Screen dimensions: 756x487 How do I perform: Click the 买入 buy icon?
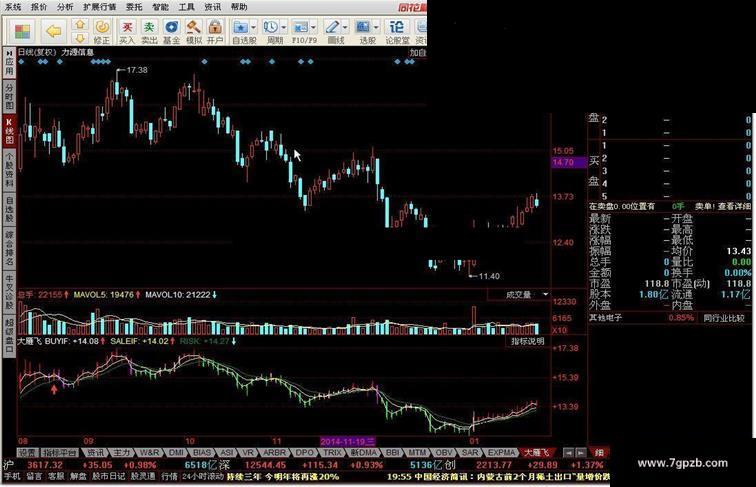[127, 31]
